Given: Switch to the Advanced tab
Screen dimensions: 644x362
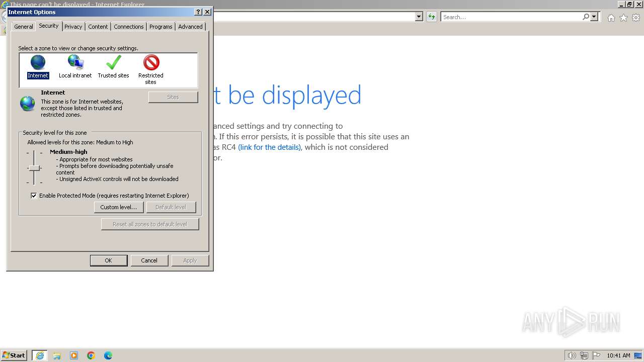Looking at the screenshot, I should 190,27.
